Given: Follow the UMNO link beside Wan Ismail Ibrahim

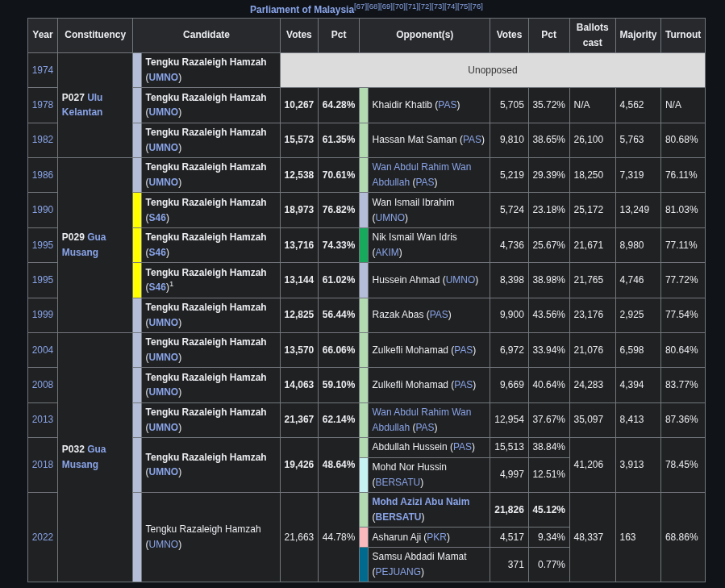Looking at the screenshot, I should point(390,218).
